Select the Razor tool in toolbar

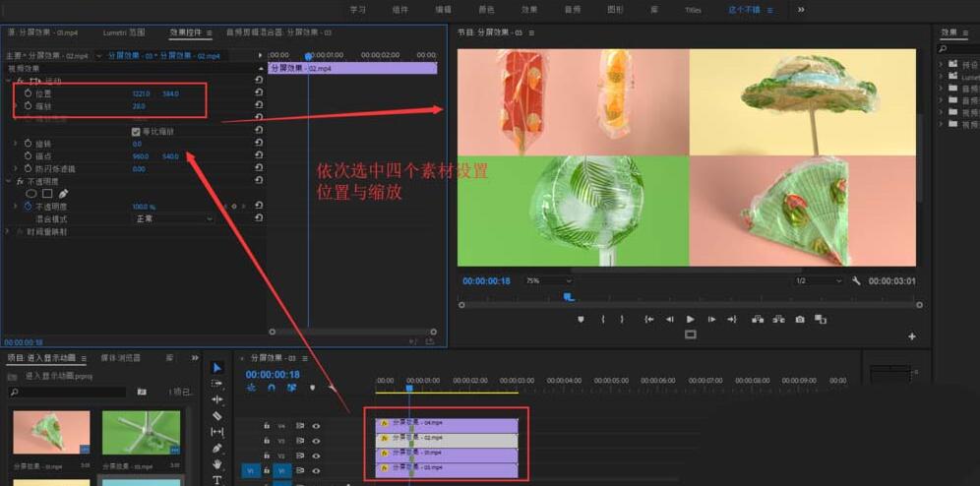217,416
